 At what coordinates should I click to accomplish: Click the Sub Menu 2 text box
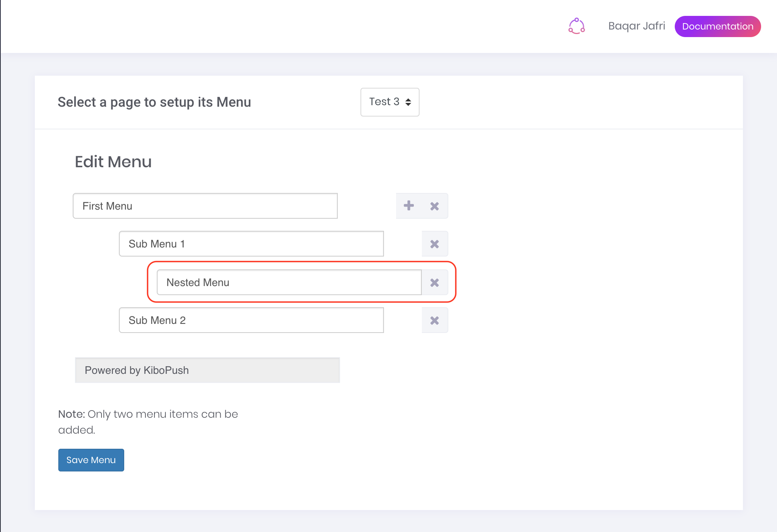click(x=251, y=320)
